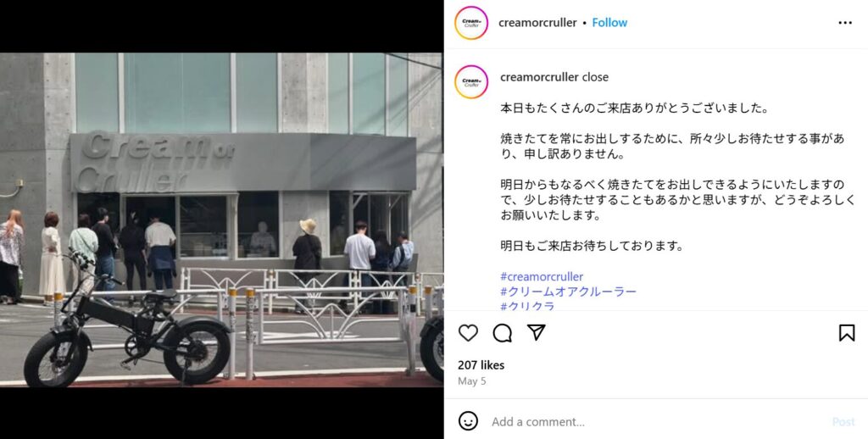Click the Japanese caption text block
This screenshot has height=439, width=868.
[x=677, y=177]
